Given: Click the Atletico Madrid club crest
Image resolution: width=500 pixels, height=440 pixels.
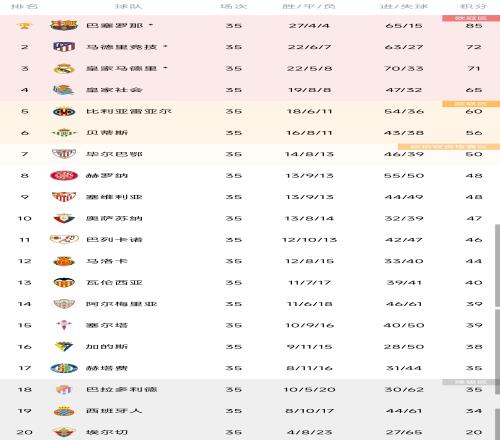Looking at the screenshot, I should (64, 47).
